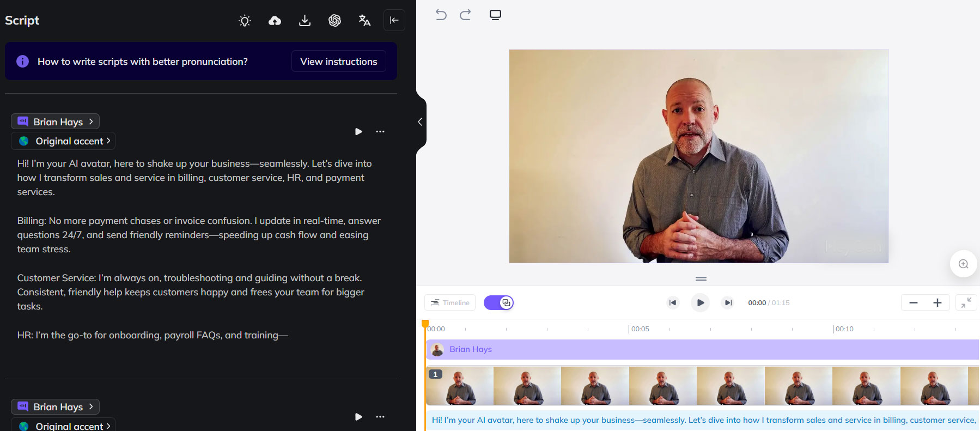The height and width of the screenshot is (431, 980).
Task: Click the orange playhead marker
Action: tap(425, 324)
